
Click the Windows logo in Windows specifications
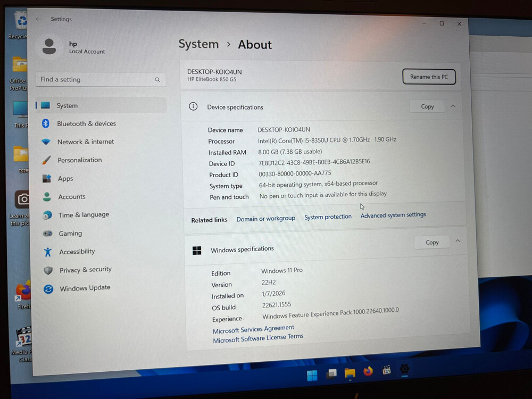click(x=197, y=251)
